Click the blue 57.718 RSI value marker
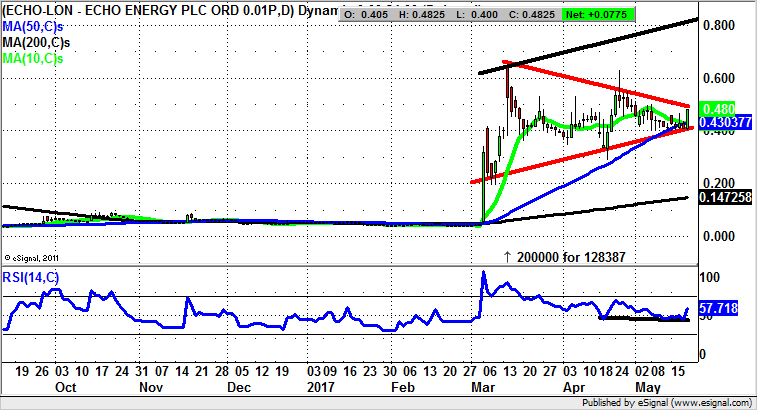 coord(717,311)
